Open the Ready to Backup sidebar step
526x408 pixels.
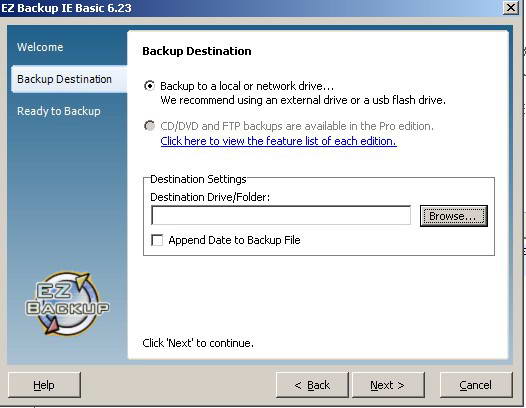click(59, 111)
